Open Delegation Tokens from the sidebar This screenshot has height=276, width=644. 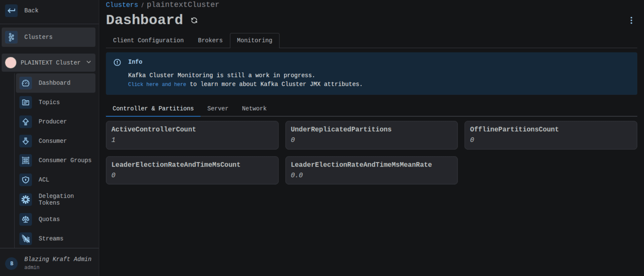[x=56, y=199]
